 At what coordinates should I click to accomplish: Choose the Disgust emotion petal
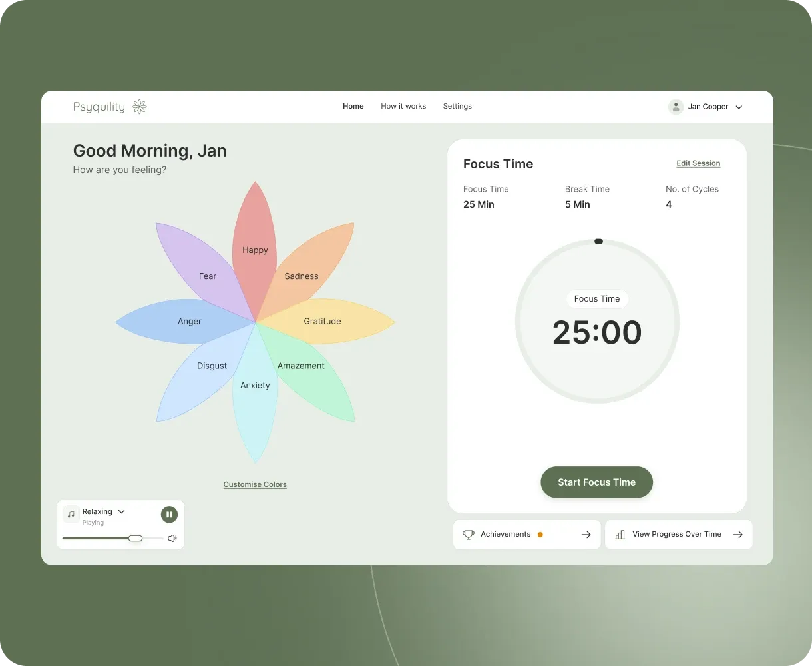pyautogui.click(x=212, y=366)
